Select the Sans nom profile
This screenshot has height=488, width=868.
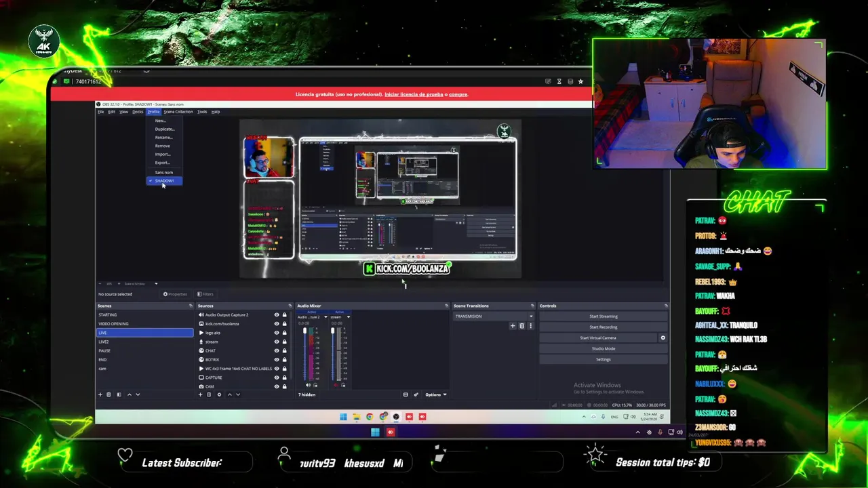tap(165, 172)
